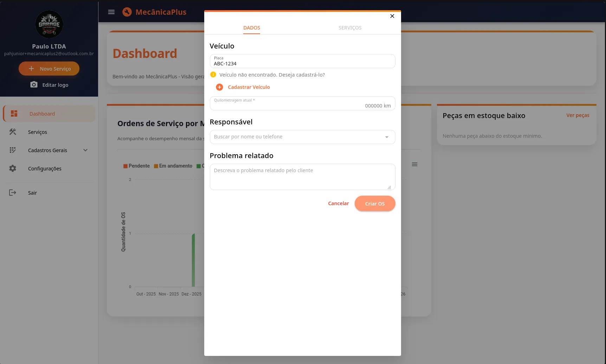Click the Editar logo label
This screenshot has height=364, width=606.
point(55,85)
